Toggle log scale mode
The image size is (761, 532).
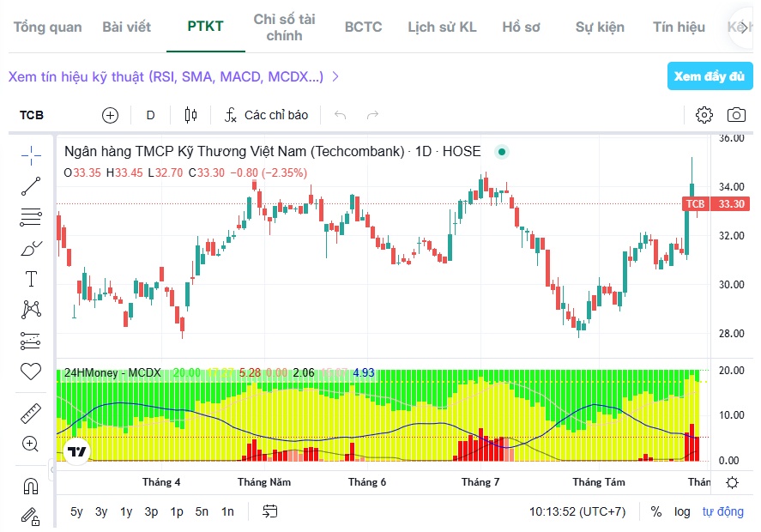tap(682, 511)
